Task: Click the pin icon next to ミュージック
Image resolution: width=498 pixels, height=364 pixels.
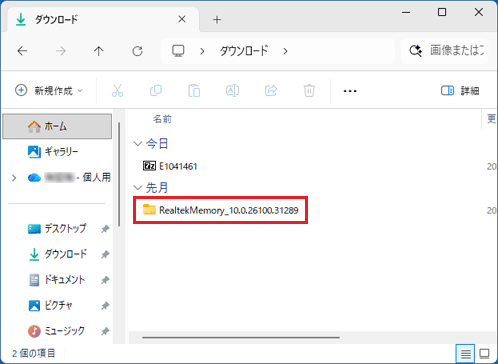Action: click(x=105, y=331)
